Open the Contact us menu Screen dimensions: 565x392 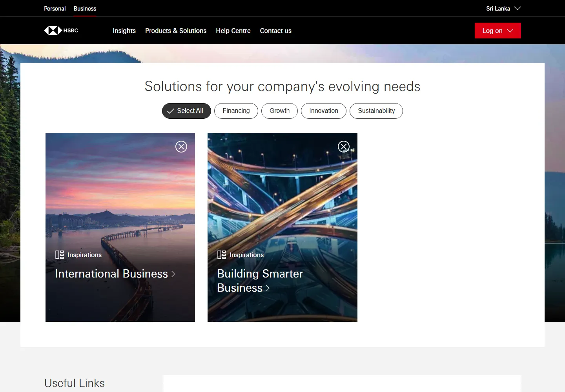coord(275,31)
